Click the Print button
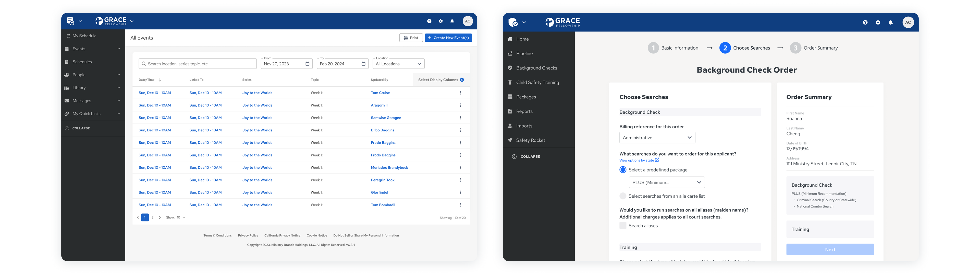The width and height of the screenshot is (980, 274). 411,38
